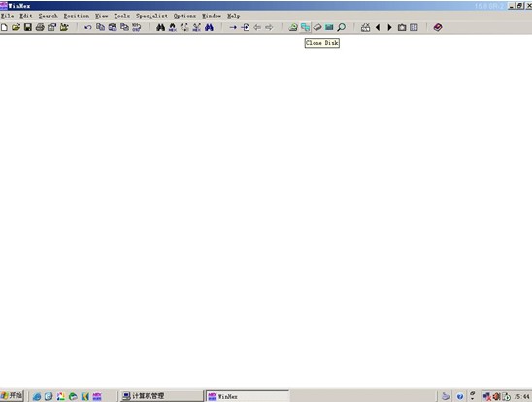Image resolution: width=532 pixels, height=402 pixels.
Task: Open the File menu
Action: (7, 16)
